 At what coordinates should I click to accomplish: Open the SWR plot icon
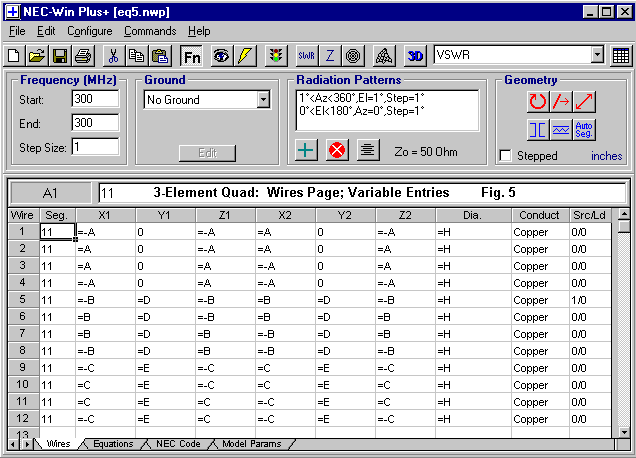click(x=307, y=56)
